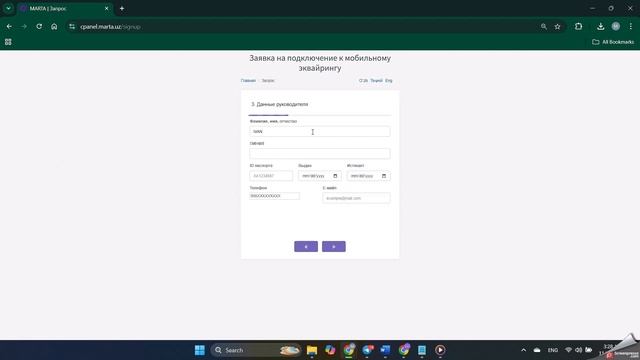Focus the empty second text field
This screenshot has height=360, width=640.
(x=320, y=153)
